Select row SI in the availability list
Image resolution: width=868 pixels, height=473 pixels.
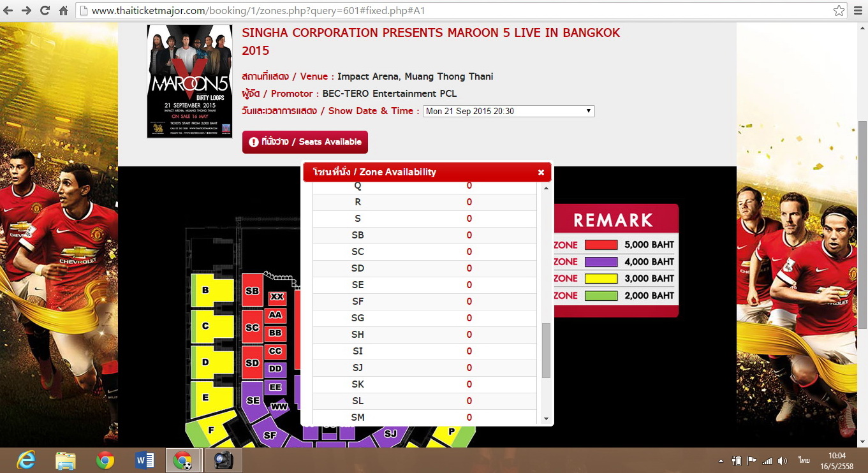pyautogui.click(x=424, y=351)
